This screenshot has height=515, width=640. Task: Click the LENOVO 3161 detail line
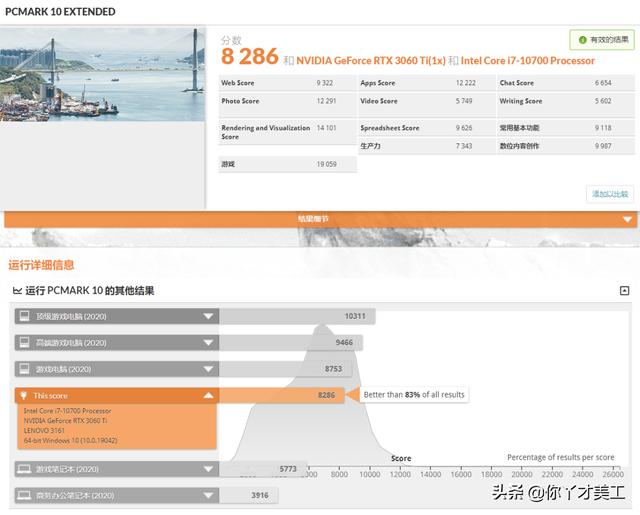click(x=44, y=431)
